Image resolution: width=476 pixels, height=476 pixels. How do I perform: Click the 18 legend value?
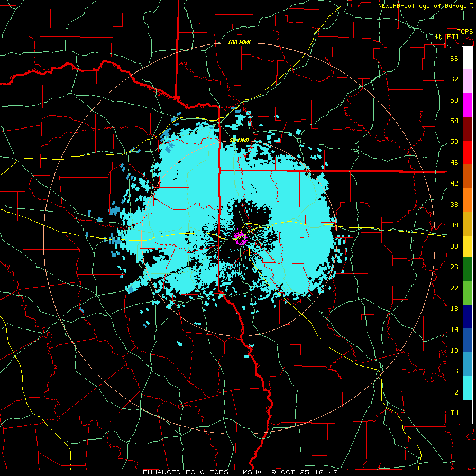click(x=454, y=309)
